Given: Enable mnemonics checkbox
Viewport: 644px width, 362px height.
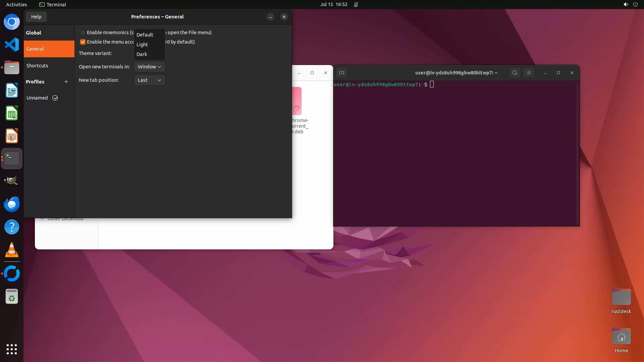Looking at the screenshot, I should (83, 33).
